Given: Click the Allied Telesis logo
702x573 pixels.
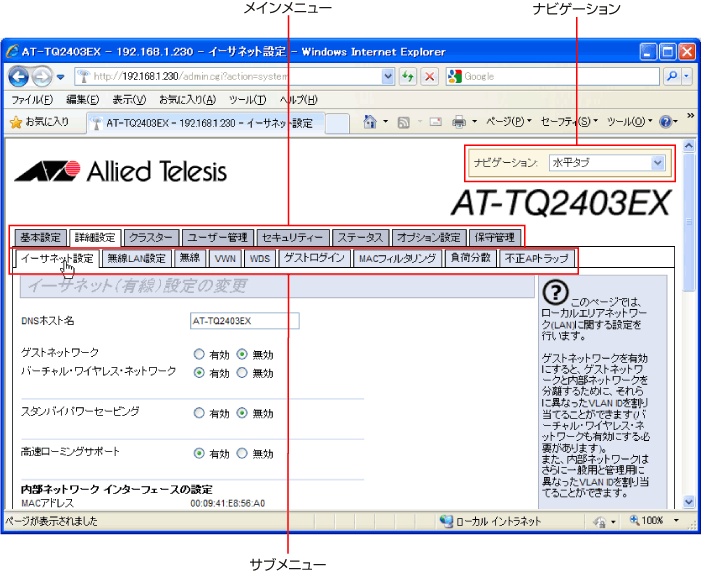Looking at the screenshot, I should tap(121, 171).
